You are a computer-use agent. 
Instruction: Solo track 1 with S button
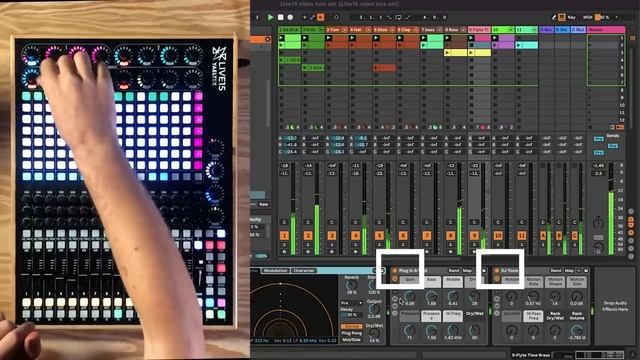(284, 245)
